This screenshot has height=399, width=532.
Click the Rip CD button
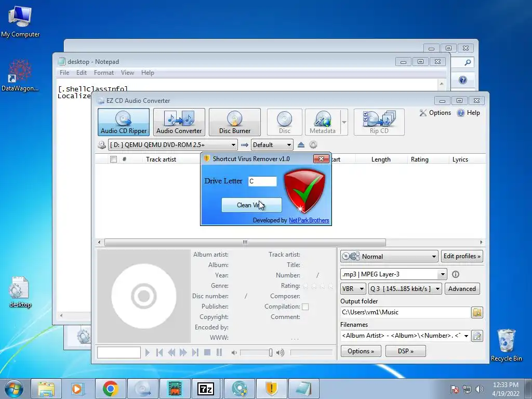(379, 122)
